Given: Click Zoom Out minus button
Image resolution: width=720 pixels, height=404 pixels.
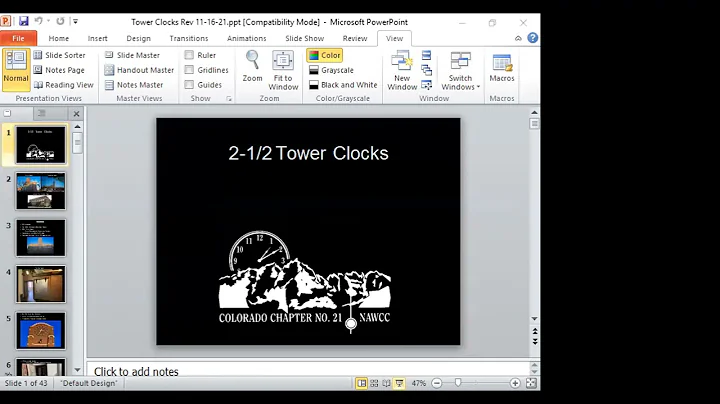Looking at the screenshot, I should point(437,383).
